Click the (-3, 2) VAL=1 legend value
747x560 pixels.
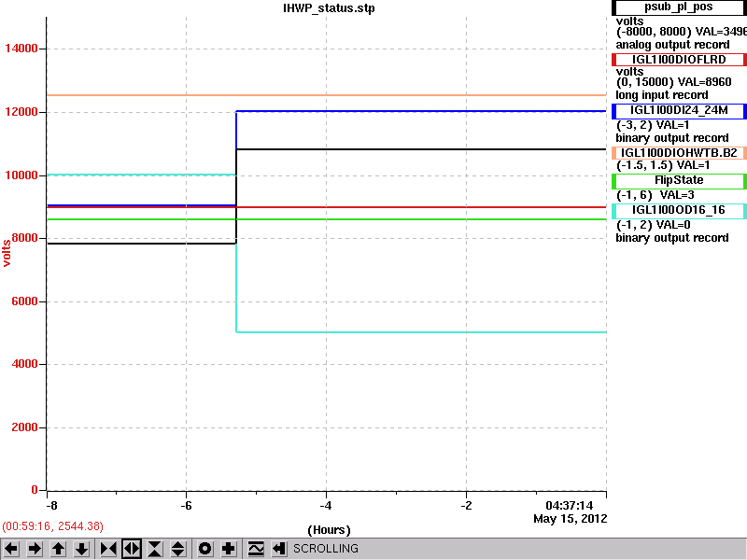tap(653, 125)
